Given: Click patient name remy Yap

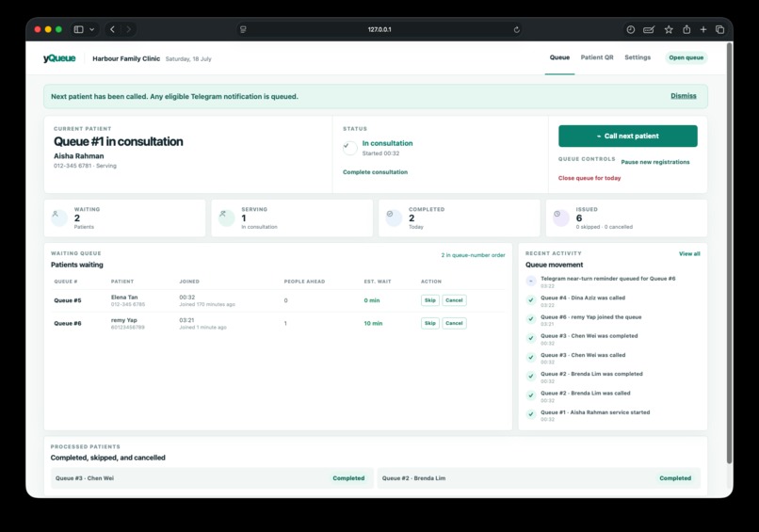Looking at the screenshot, I should point(124,320).
